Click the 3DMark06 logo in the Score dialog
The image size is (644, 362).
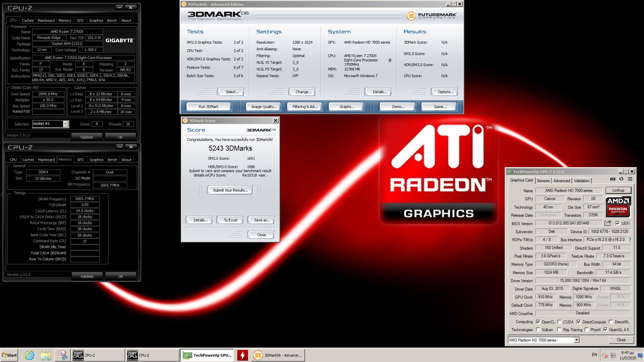(261, 130)
